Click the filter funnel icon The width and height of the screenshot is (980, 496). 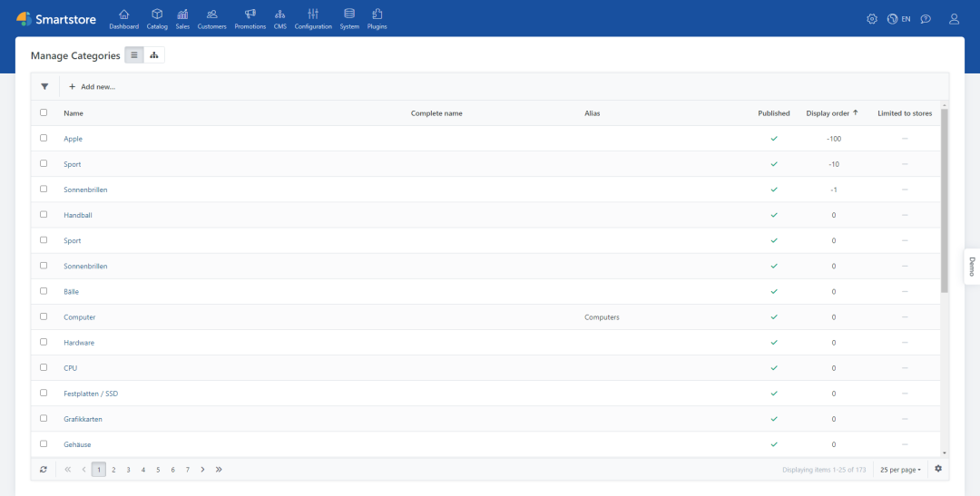[x=44, y=87]
